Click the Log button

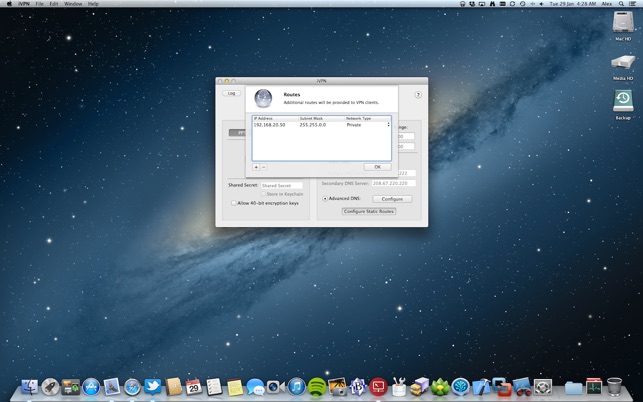point(232,93)
